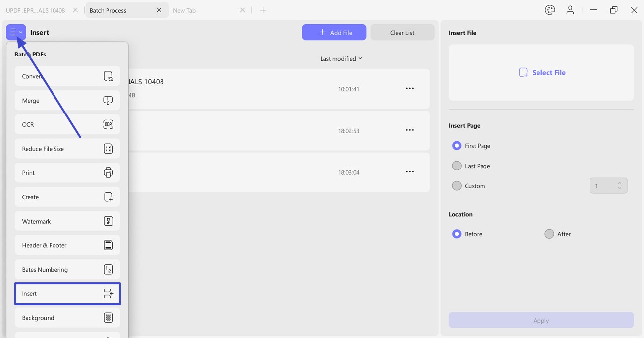The width and height of the screenshot is (644, 338).
Task: Switch to the New Tab tab
Action: pyautogui.click(x=184, y=10)
